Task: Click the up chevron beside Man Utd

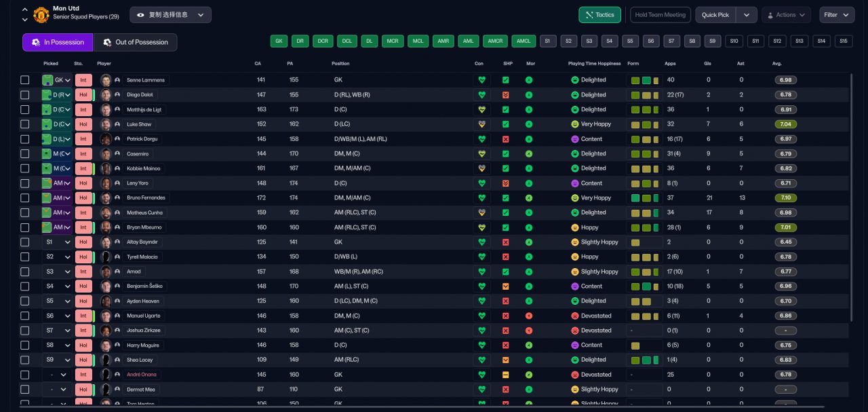Action: pos(25,10)
